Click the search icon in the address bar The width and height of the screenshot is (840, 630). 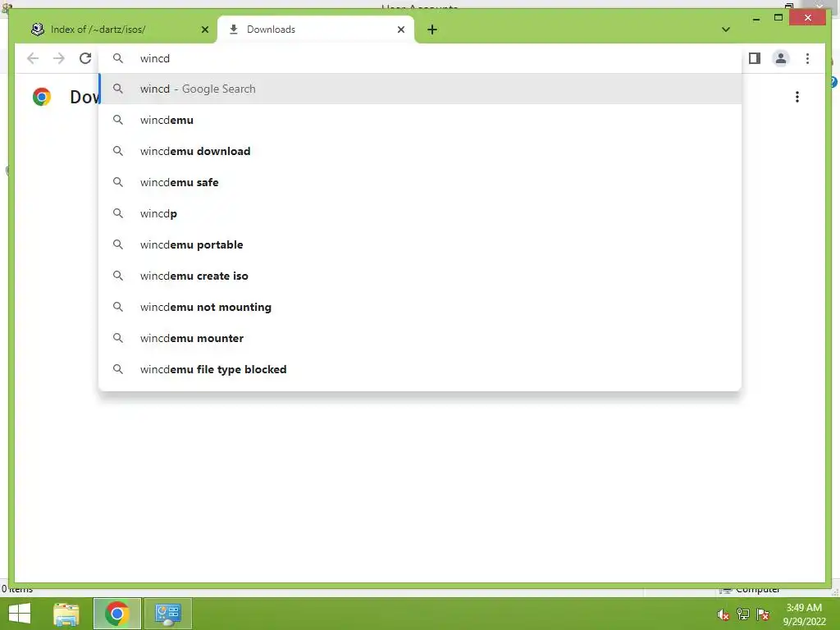(x=118, y=58)
